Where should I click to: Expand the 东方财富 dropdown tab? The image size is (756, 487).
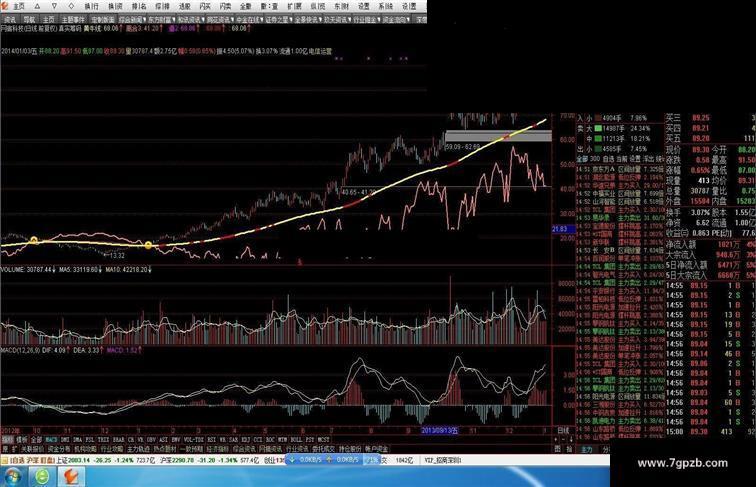pyautogui.click(x=162, y=19)
